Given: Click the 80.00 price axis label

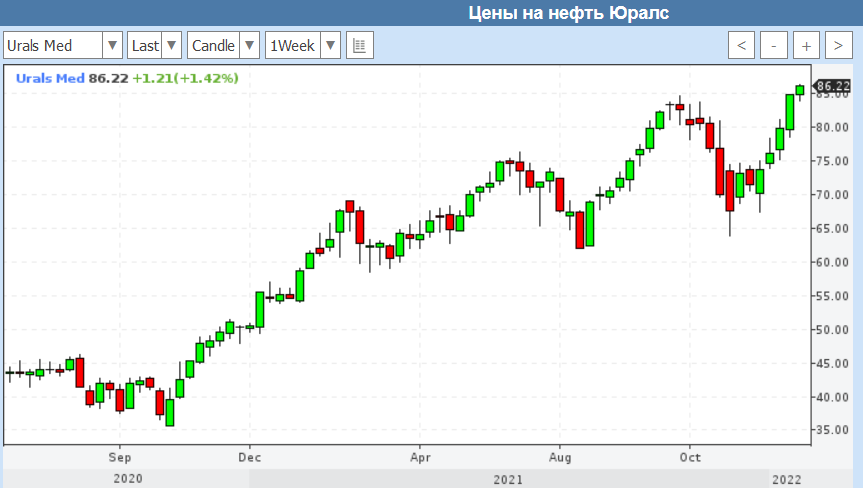Looking at the screenshot, I should (x=832, y=127).
